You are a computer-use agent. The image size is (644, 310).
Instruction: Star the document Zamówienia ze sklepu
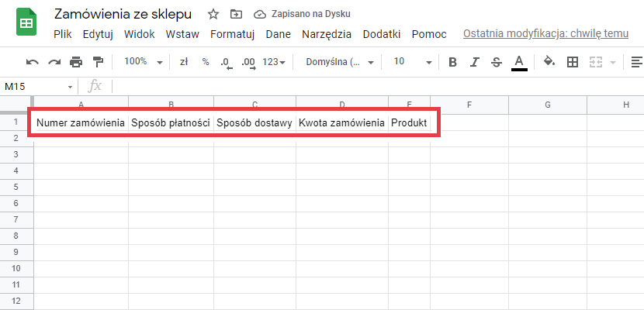pyautogui.click(x=214, y=15)
